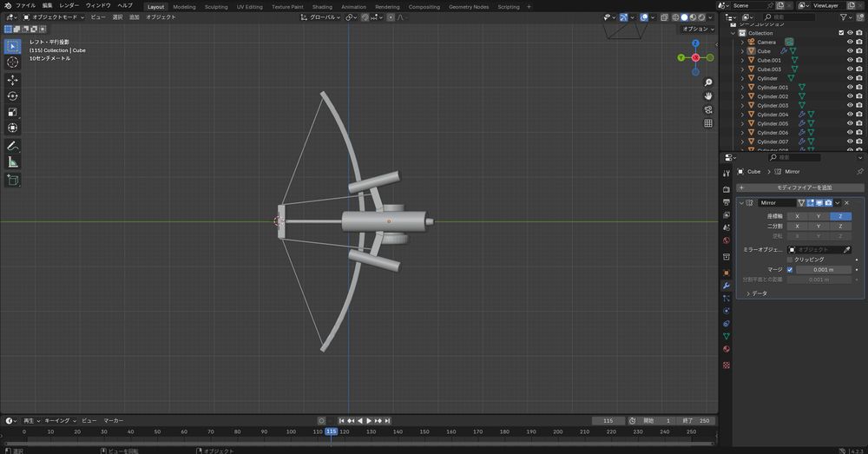
Task: Toggle Mirror modifier render visibility
Action: [828, 203]
